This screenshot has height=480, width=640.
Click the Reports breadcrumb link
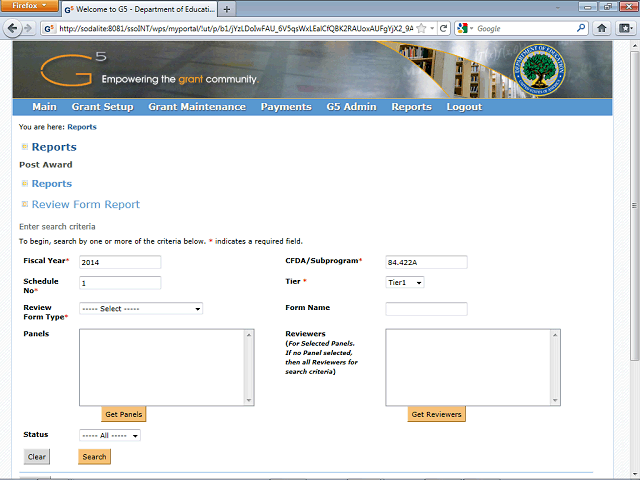(x=82, y=127)
